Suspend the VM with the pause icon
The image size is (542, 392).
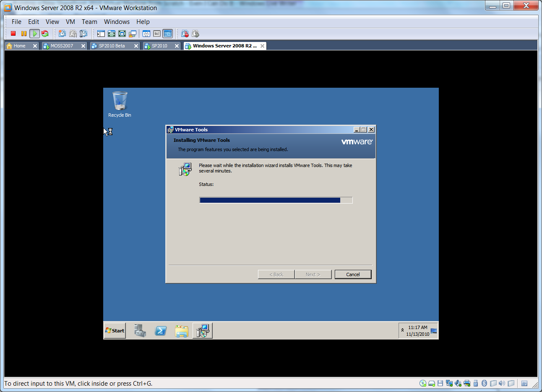tap(24, 34)
